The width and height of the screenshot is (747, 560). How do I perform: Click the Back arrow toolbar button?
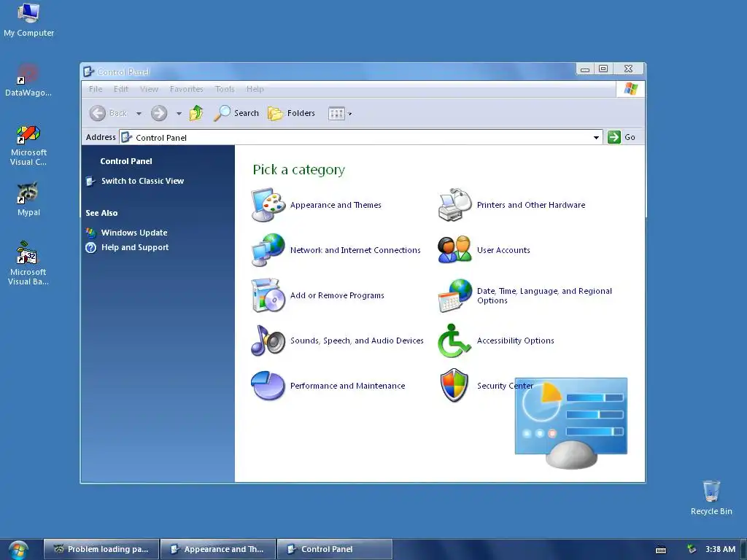click(x=109, y=113)
